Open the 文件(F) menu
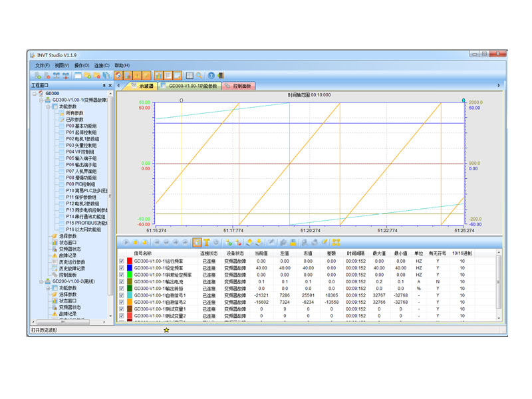Image resolution: width=532 pixels, height=399 pixels. (42, 66)
